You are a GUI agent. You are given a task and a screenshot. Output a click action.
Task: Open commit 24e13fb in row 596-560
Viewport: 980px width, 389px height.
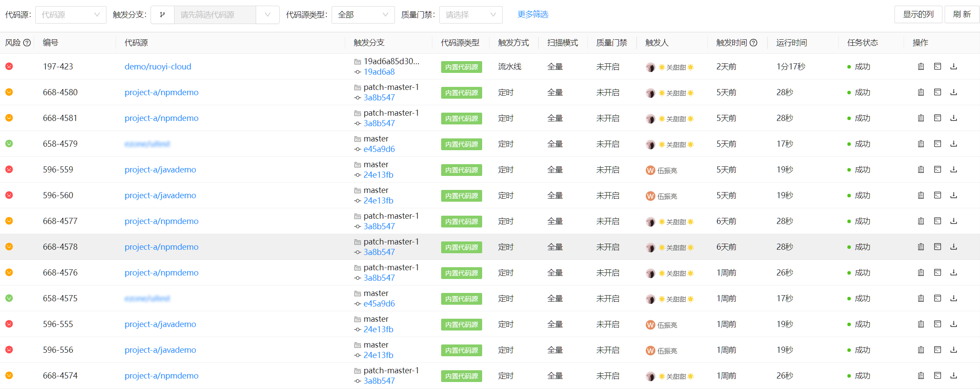click(378, 201)
